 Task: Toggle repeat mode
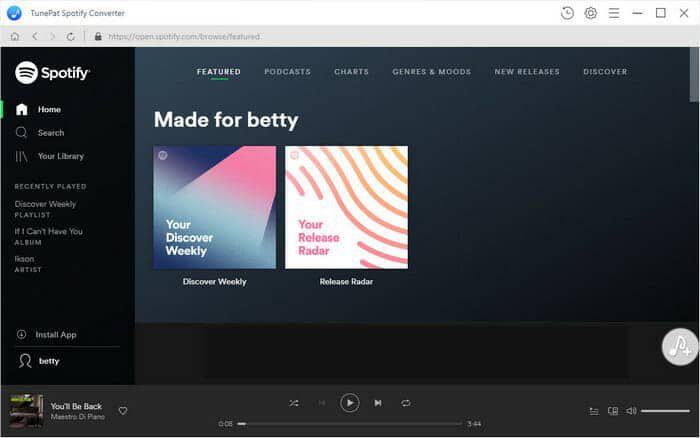(405, 403)
